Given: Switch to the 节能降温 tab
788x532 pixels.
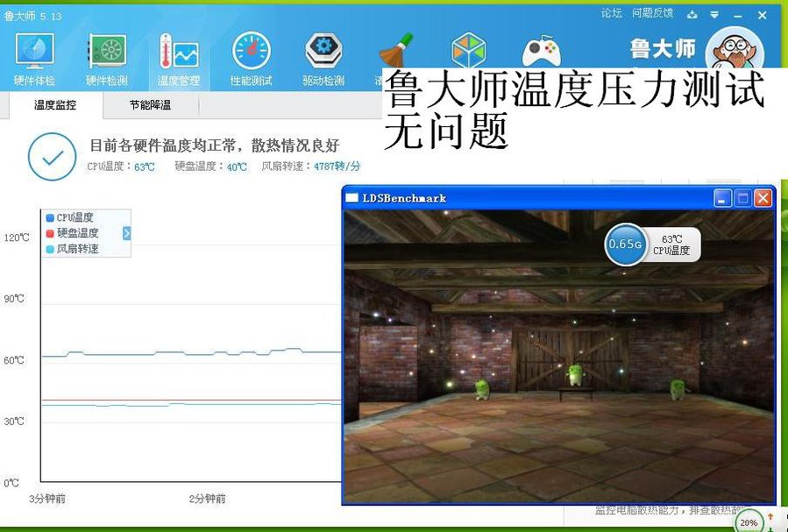Looking at the screenshot, I should pyautogui.click(x=150, y=105).
